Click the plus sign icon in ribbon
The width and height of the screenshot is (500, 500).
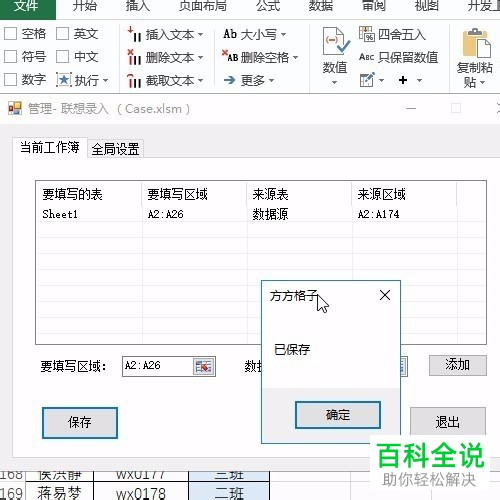pos(403,80)
